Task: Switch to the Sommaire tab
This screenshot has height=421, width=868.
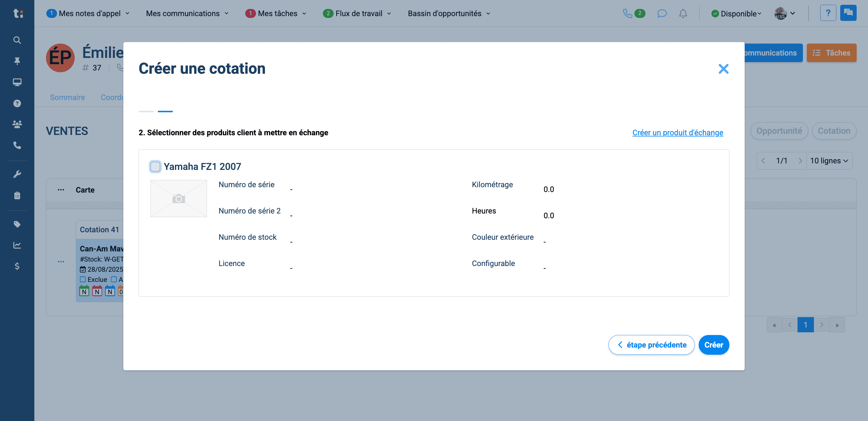Action: 68,97
